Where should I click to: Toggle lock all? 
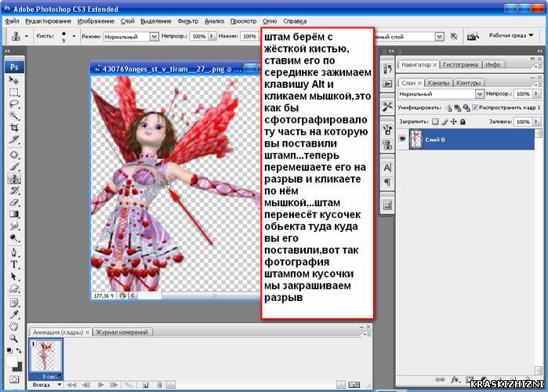click(x=463, y=122)
